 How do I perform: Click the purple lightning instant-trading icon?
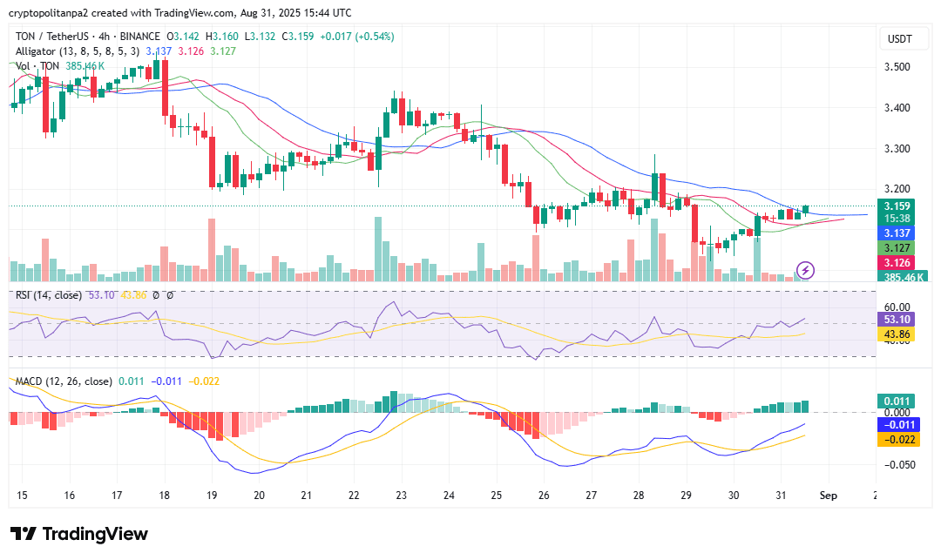804,270
